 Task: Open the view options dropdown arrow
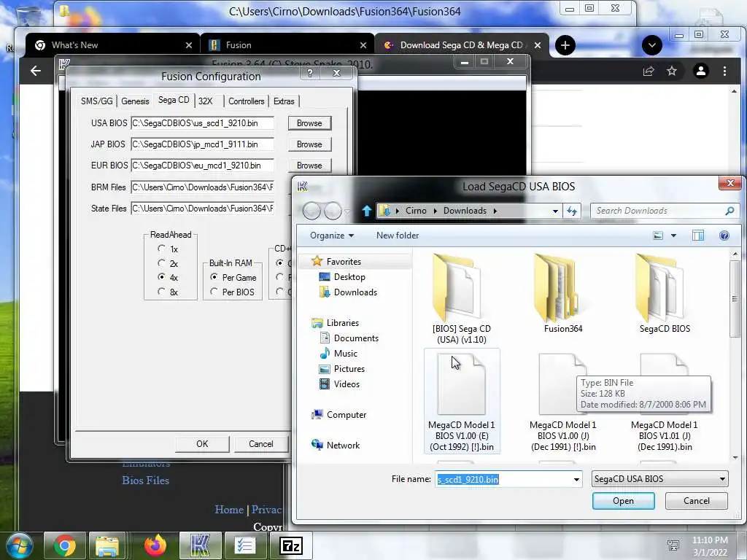(673, 236)
